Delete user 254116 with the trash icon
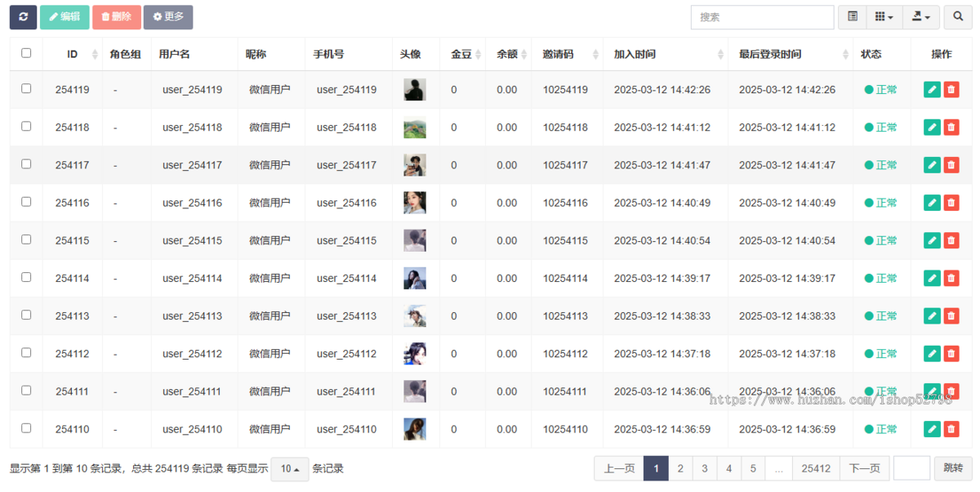Image resolution: width=980 pixels, height=492 pixels. pos(951,203)
